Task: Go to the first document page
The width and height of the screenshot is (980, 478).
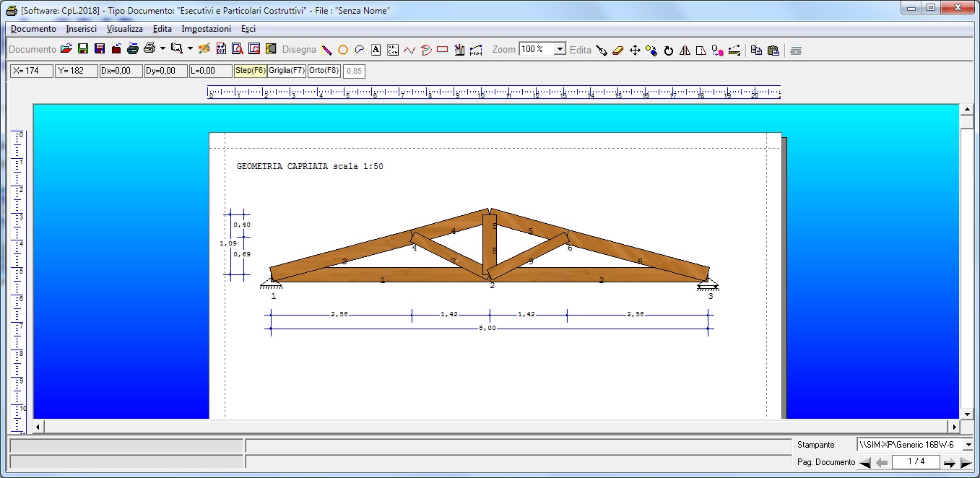Action: [x=865, y=463]
